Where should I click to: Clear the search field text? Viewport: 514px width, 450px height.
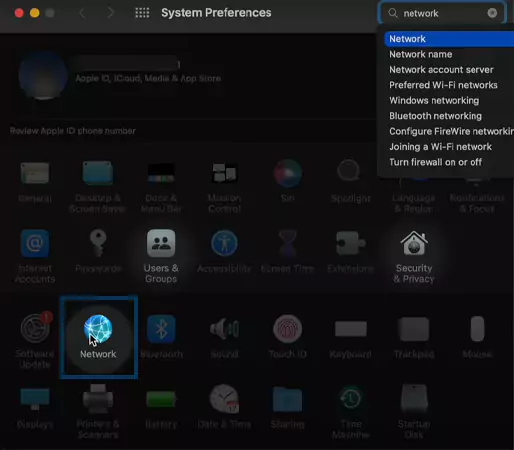point(492,13)
